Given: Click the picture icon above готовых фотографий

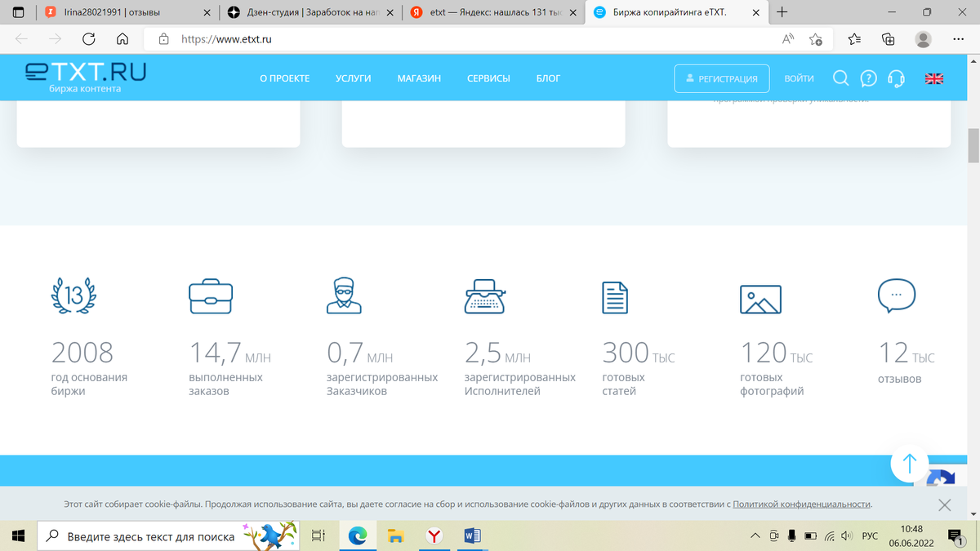Looking at the screenshot, I should click(x=760, y=300).
